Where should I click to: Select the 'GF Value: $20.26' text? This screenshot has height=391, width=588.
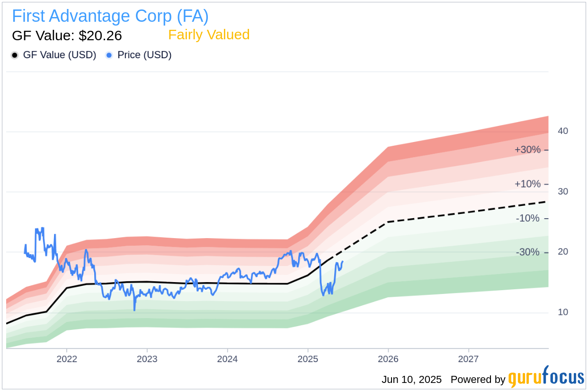pos(67,36)
